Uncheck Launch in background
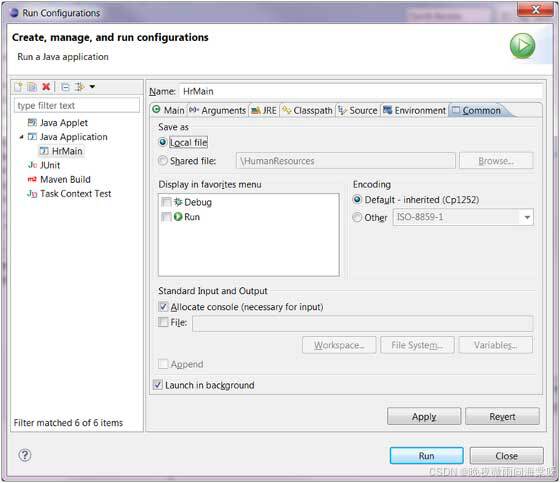Screen dimensions: 560x483 pyautogui.click(x=158, y=385)
